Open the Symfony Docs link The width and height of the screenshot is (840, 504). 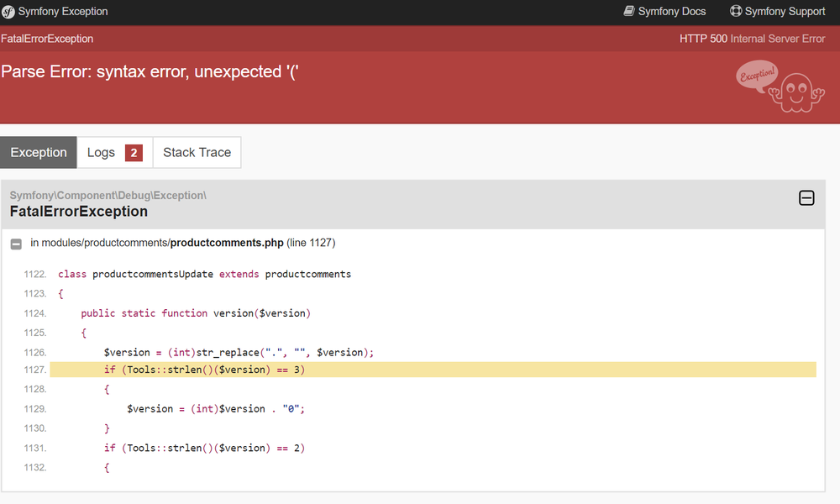(672, 12)
